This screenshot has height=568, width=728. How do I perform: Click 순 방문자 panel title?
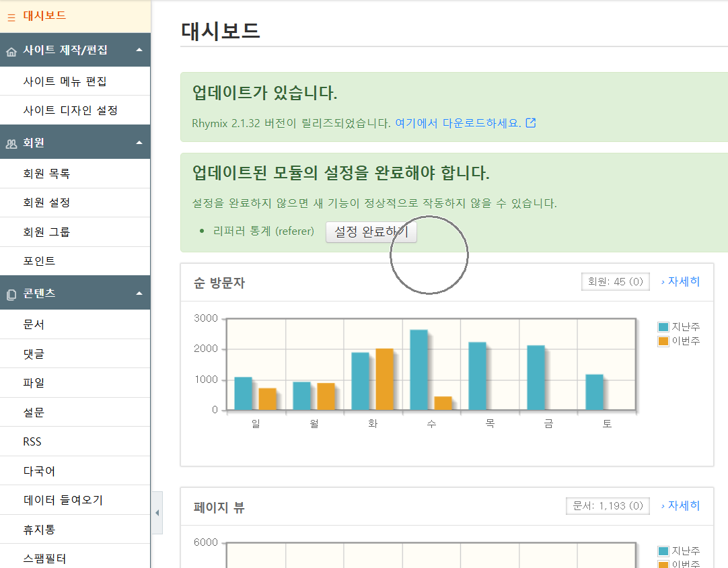click(219, 283)
